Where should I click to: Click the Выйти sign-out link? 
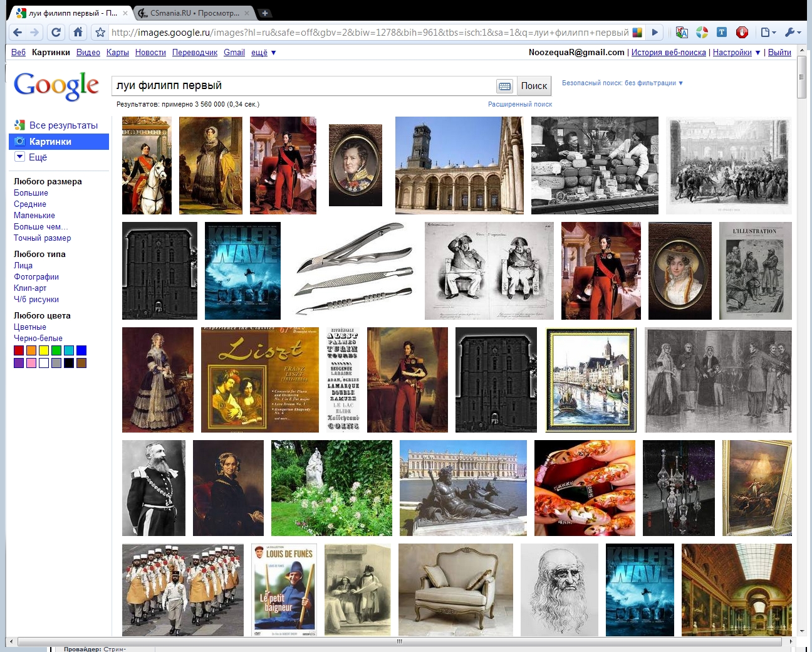tap(779, 53)
